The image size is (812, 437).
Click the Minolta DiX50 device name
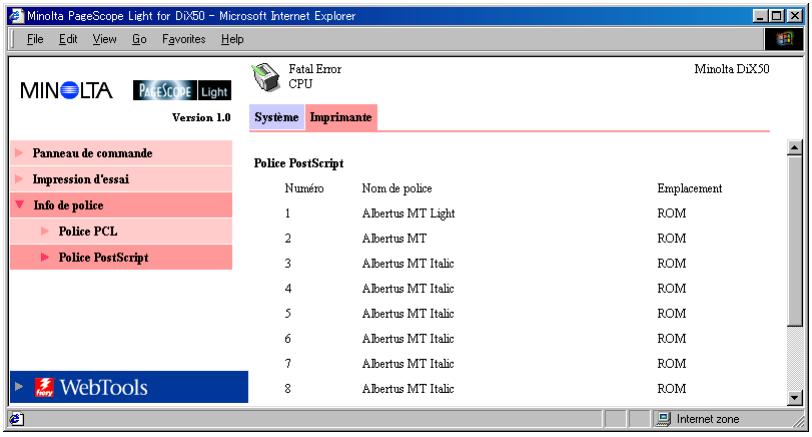pyautogui.click(x=732, y=69)
